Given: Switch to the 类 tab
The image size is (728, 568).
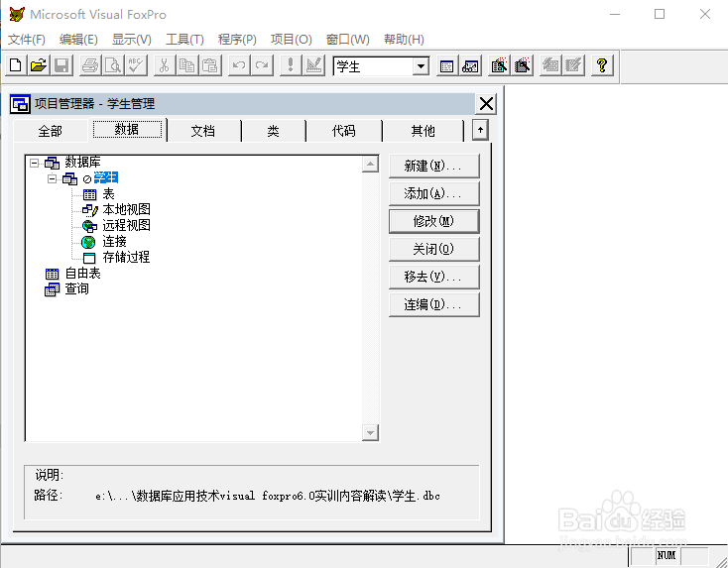Looking at the screenshot, I should click(x=273, y=131).
